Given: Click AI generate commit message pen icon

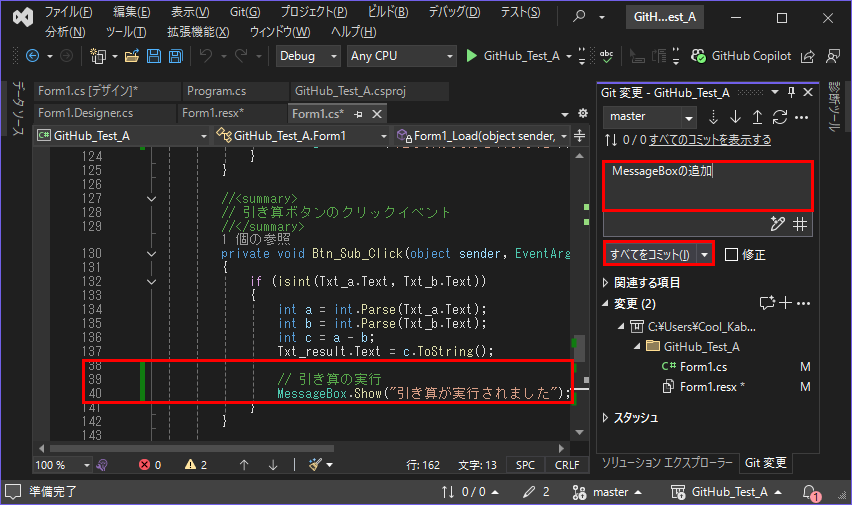Looking at the screenshot, I should pyautogui.click(x=778, y=224).
